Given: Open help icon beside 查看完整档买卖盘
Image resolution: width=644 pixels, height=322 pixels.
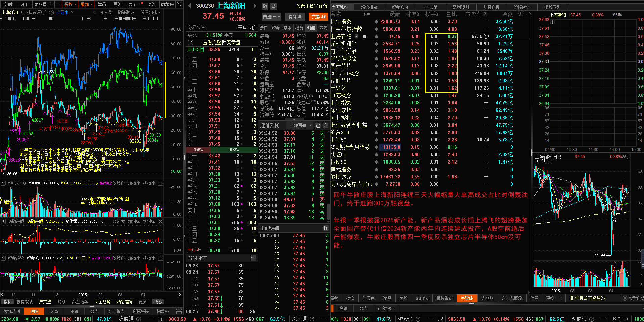Looking at the screenshot, I should pyautogui.click(x=190, y=42).
